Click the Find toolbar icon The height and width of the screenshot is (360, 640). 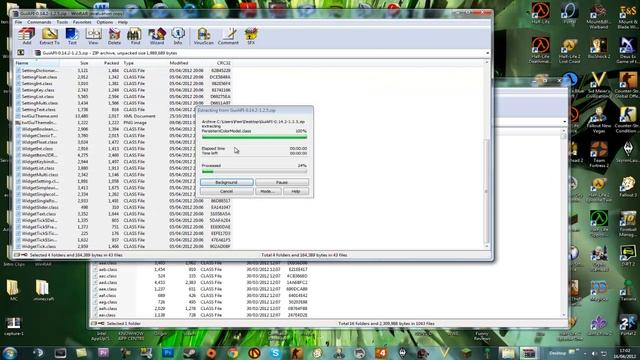135,36
